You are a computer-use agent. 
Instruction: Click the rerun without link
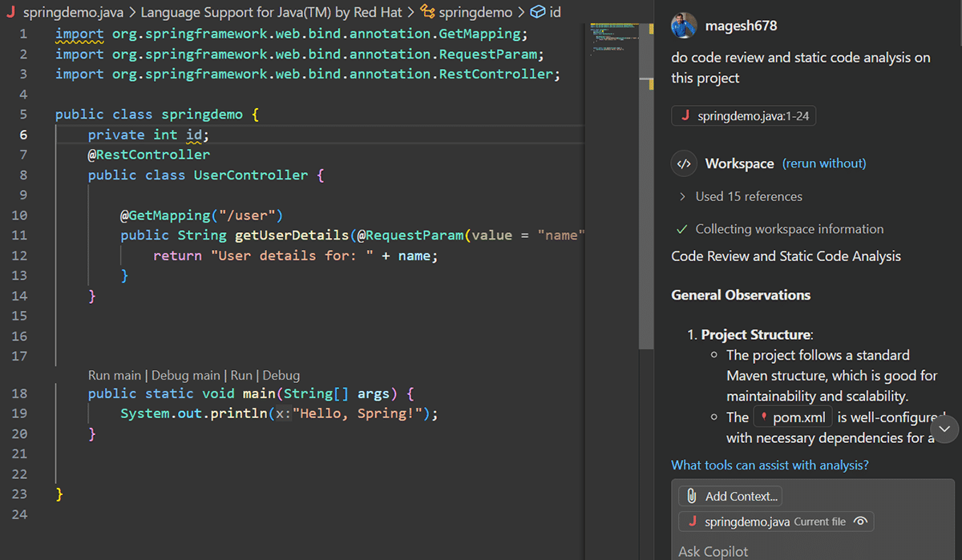tap(824, 163)
